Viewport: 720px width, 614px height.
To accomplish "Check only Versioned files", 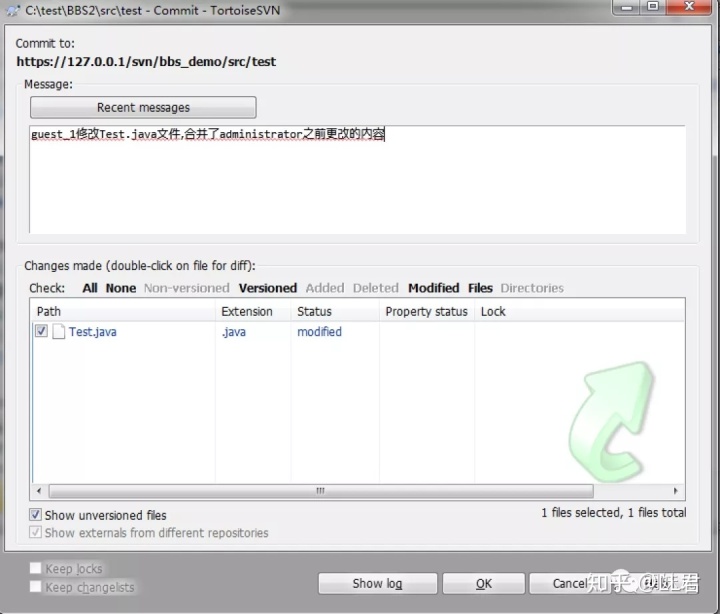I will [x=268, y=288].
